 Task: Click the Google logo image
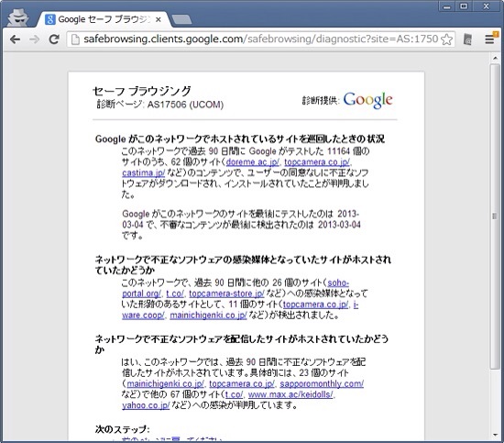point(368,100)
